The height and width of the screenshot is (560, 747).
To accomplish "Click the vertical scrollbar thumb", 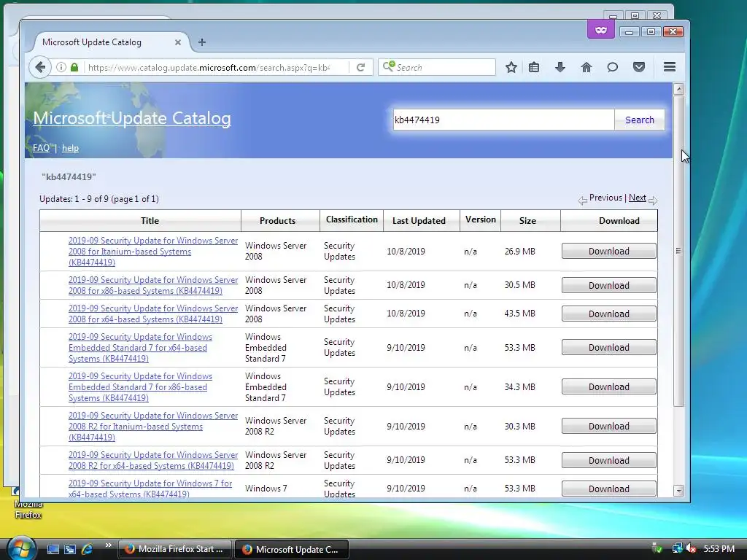I will click(x=679, y=251).
